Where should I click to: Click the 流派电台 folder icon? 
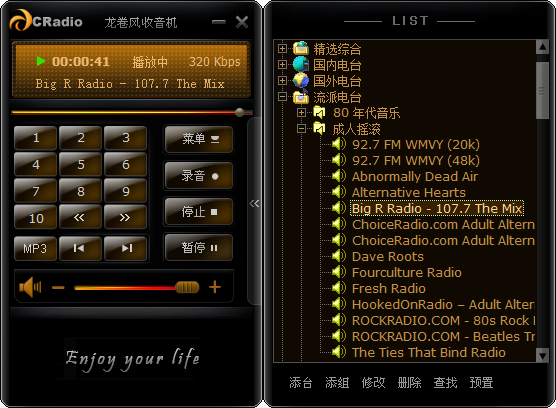point(301,96)
